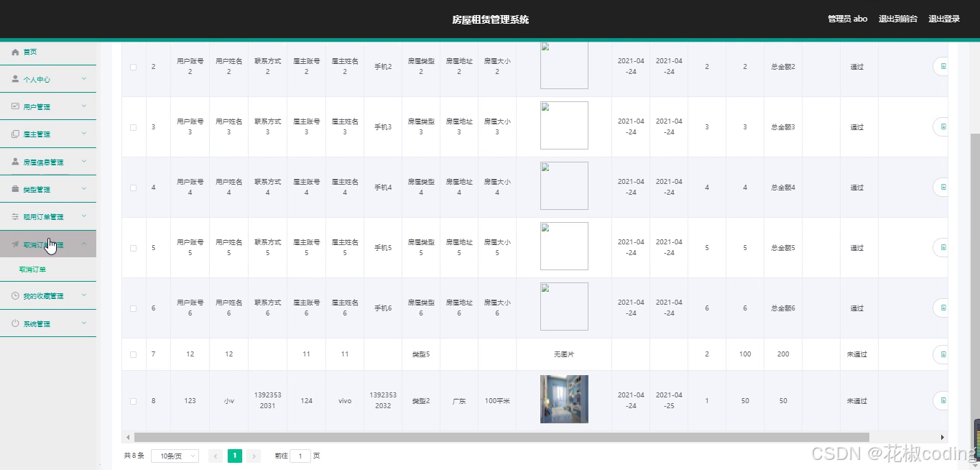Click the sliders icon for 租用订单管理
Viewport: 980px width, 470px height.
pyautogui.click(x=15, y=216)
